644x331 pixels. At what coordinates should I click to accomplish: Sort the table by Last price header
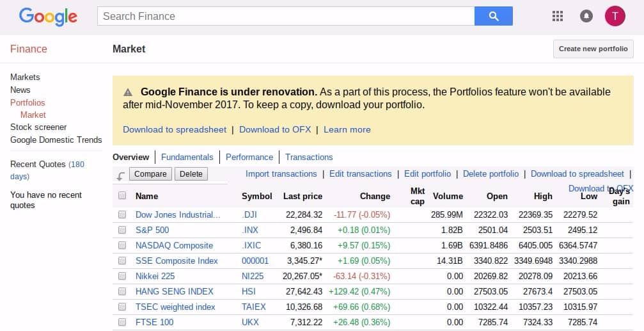(x=302, y=196)
